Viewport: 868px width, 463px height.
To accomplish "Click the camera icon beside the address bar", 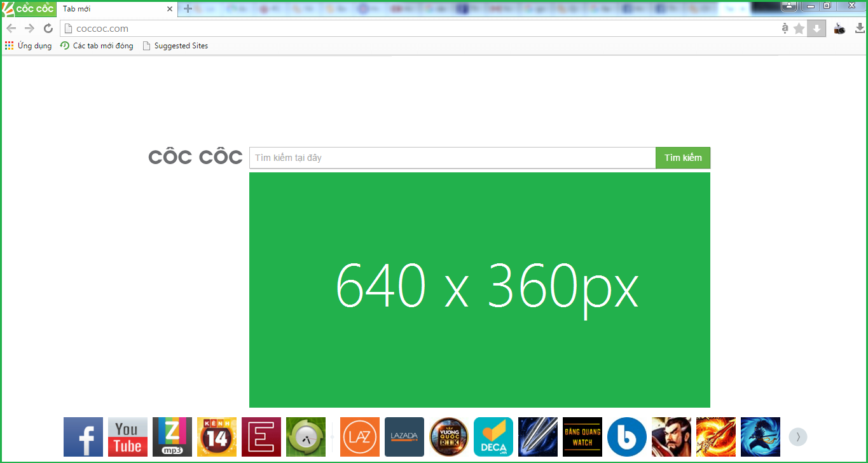I will 838,28.
